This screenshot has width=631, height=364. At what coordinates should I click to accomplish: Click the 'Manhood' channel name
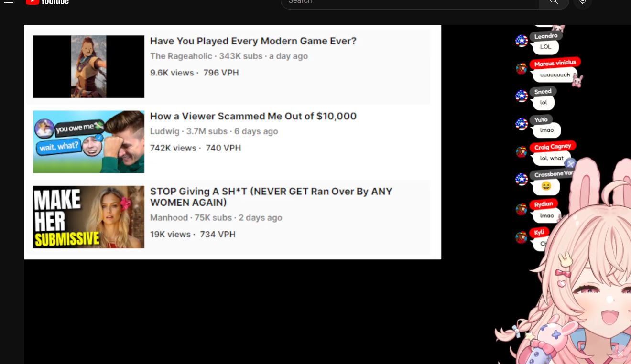coord(169,217)
